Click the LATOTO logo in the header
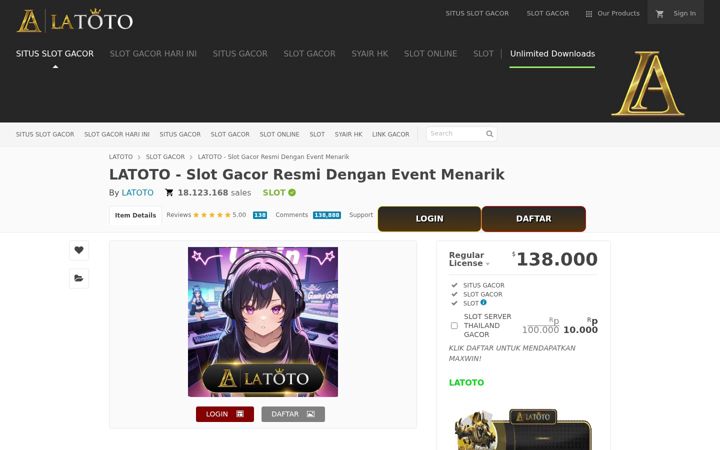This screenshot has width=720, height=450. pos(75,21)
